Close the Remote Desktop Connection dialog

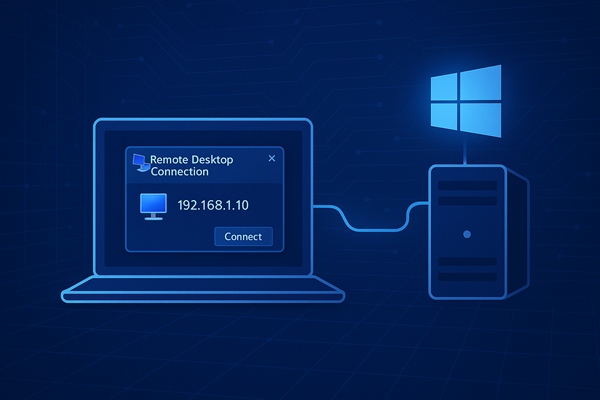[x=272, y=158]
